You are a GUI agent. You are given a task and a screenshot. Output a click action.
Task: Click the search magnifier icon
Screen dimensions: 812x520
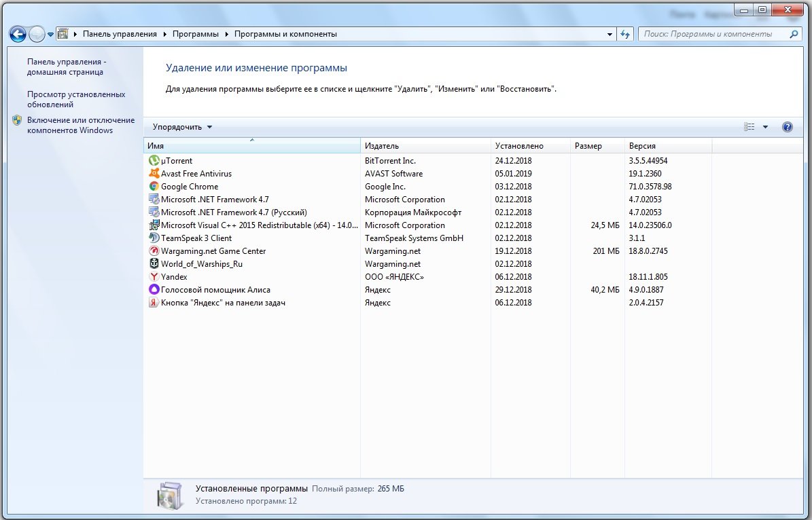click(794, 34)
